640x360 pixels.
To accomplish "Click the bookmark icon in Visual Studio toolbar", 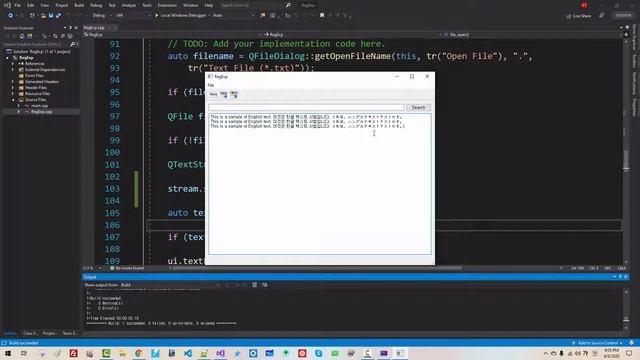I will pyautogui.click(x=322, y=16).
